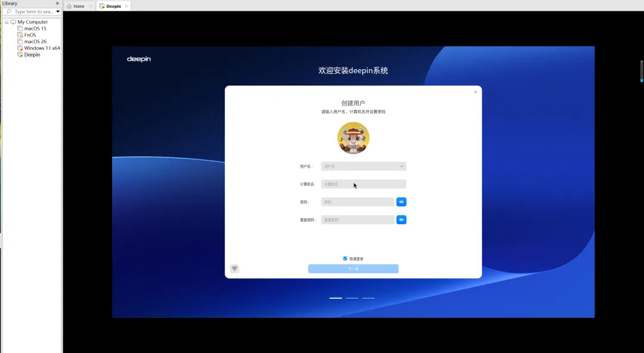Click the vertical scrollbar on the right edge

pos(642,71)
